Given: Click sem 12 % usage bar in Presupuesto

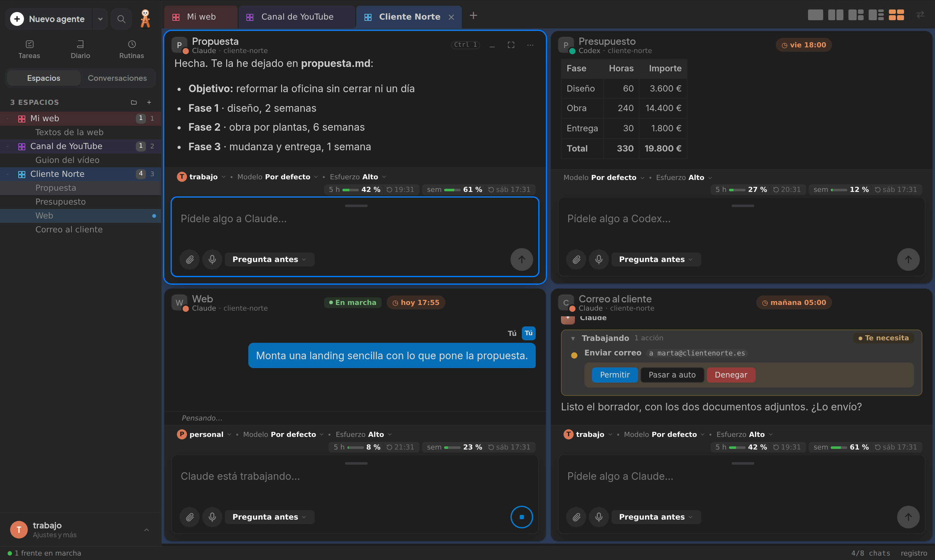Looking at the screenshot, I should coord(865,189).
